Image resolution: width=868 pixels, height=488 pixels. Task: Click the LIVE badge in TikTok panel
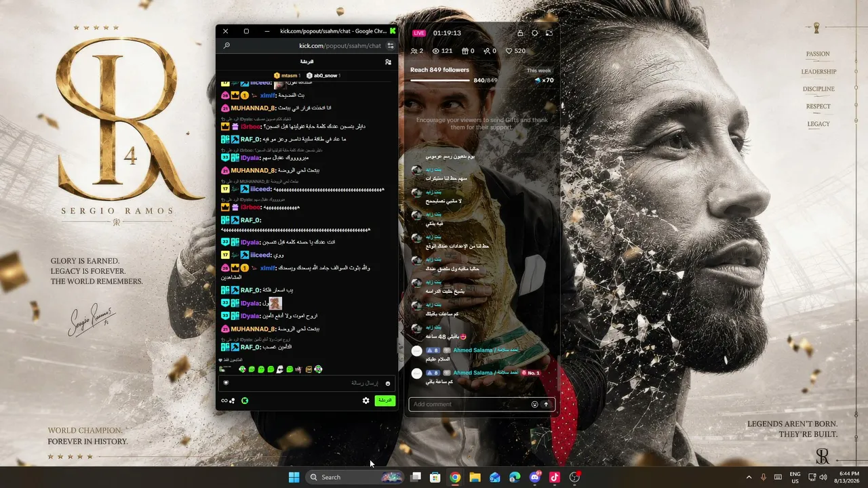(419, 33)
